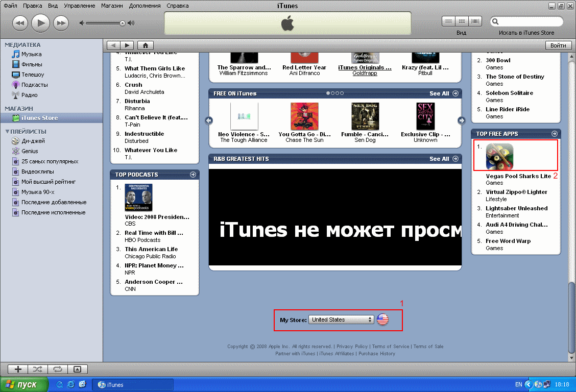Click the Home icon in store navigation
This screenshot has width=576, height=392.
pyautogui.click(x=145, y=45)
